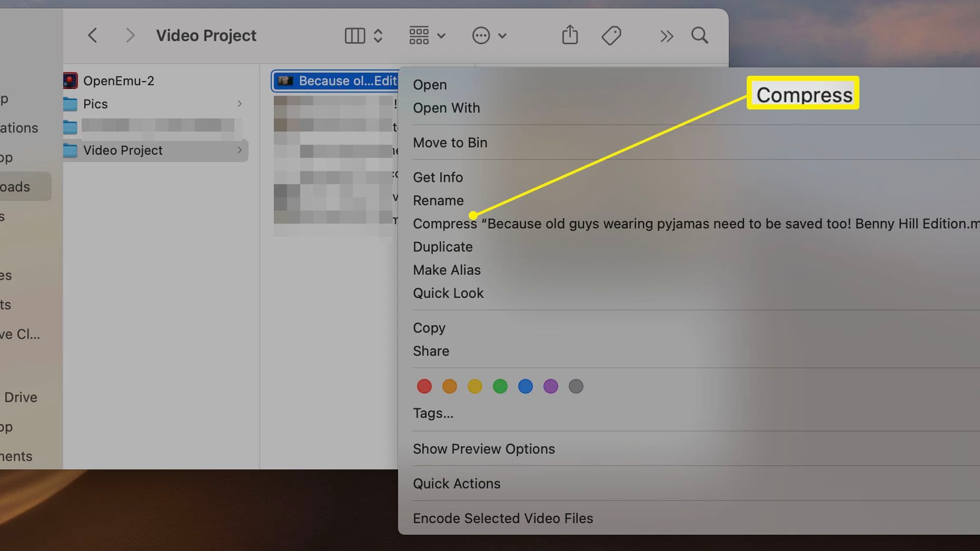This screenshot has height=551, width=980.
Task: Choose Duplicate from the menu
Action: (443, 247)
